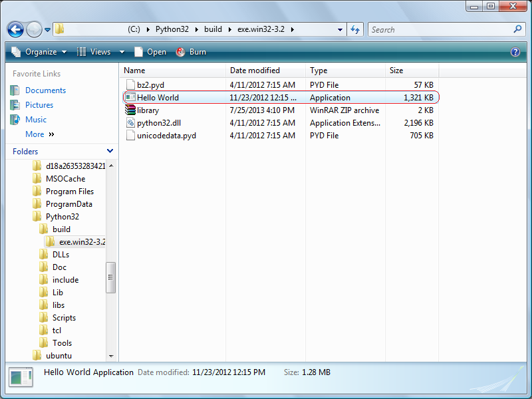Click the folder tree scroll-down arrow

111,356
